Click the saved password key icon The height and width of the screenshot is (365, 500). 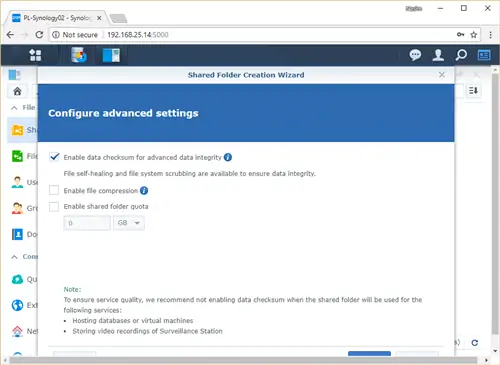tap(460, 35)
